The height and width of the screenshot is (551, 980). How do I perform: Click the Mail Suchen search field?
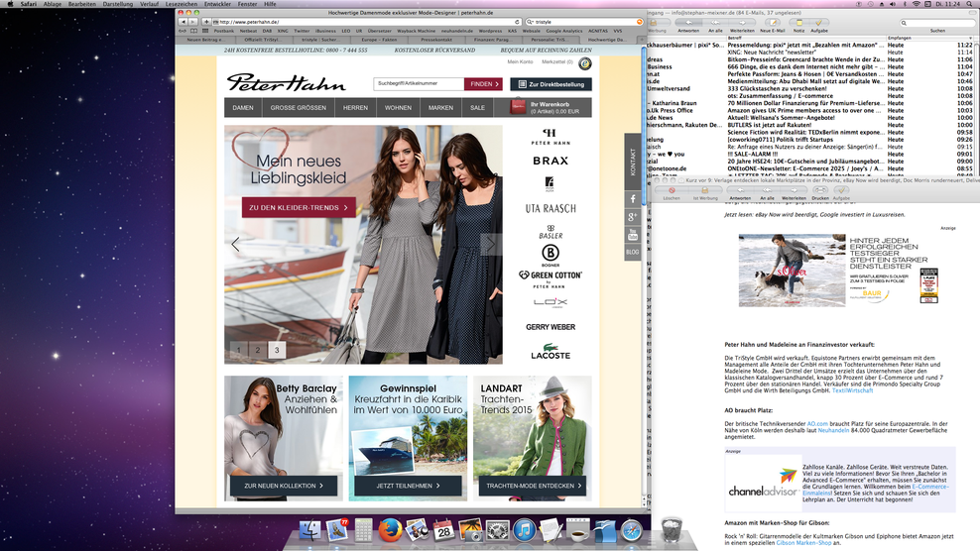[937, 23]
